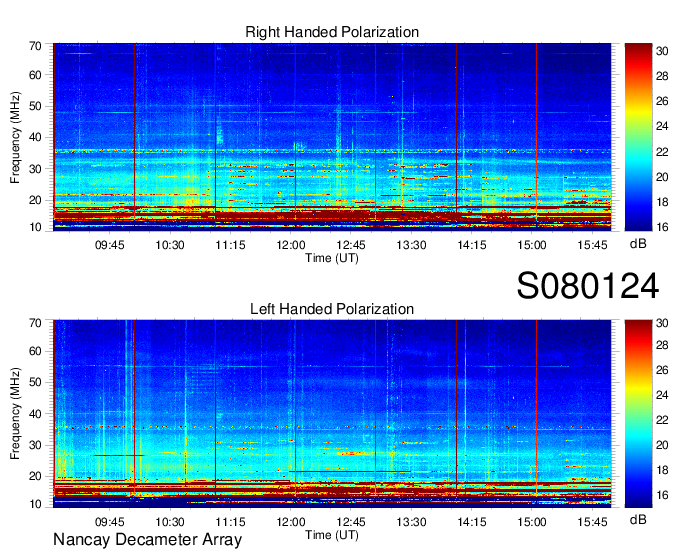680x552 pixels.
Task: Click 13:30 time tick under Right Handed plot
Action: click(412, 245)
